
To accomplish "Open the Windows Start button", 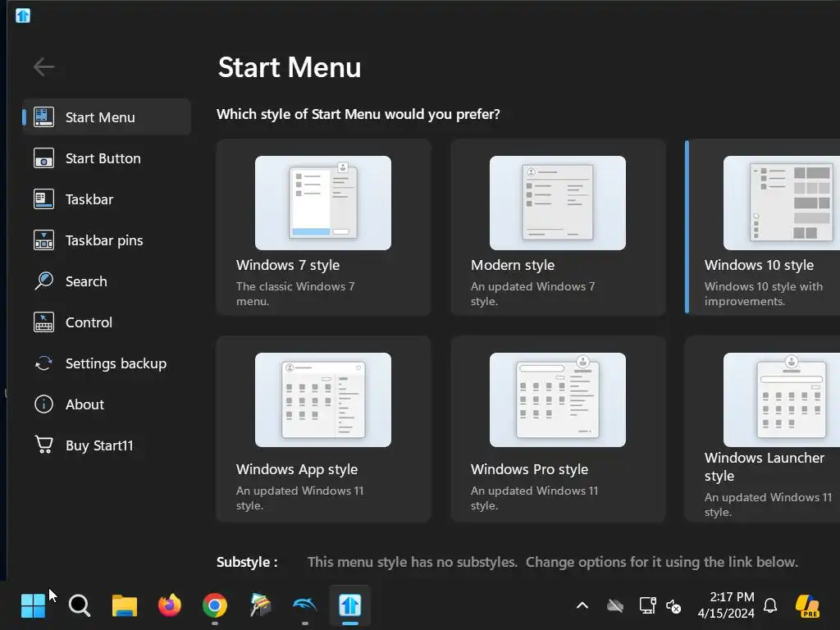I will coord(33,606).
